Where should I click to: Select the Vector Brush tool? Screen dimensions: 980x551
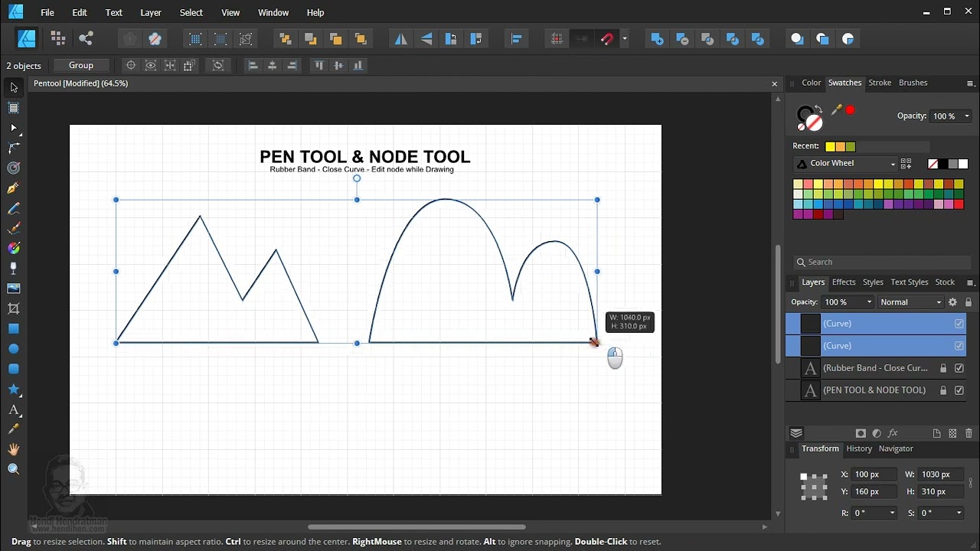[14, 228]
